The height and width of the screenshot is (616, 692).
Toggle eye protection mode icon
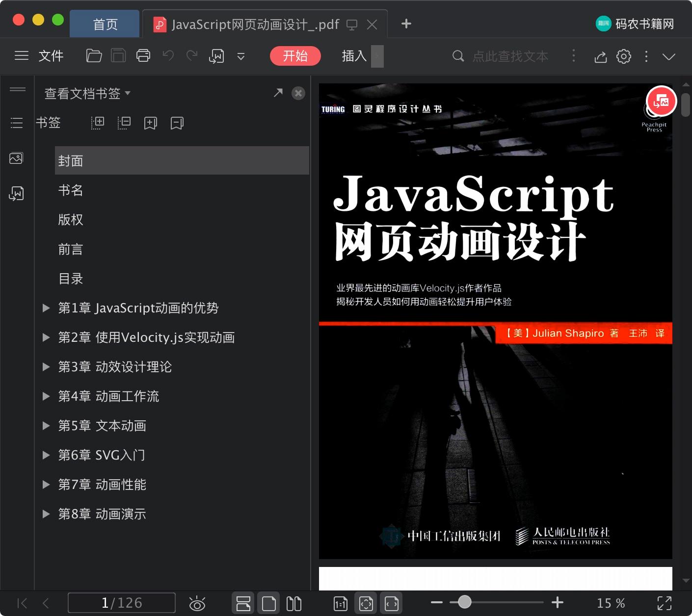pos(197,603)
